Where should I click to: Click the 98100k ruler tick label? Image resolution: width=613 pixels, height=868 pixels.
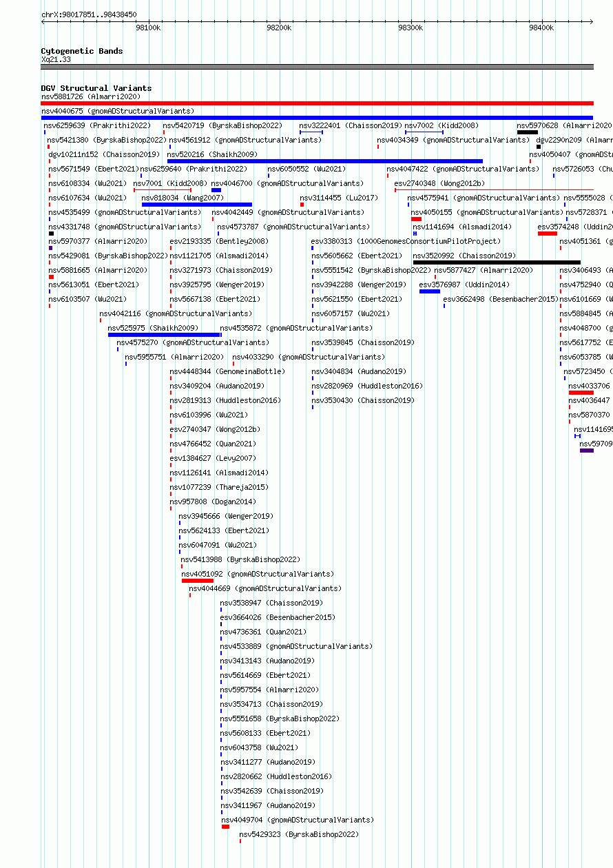pos(148,28)
